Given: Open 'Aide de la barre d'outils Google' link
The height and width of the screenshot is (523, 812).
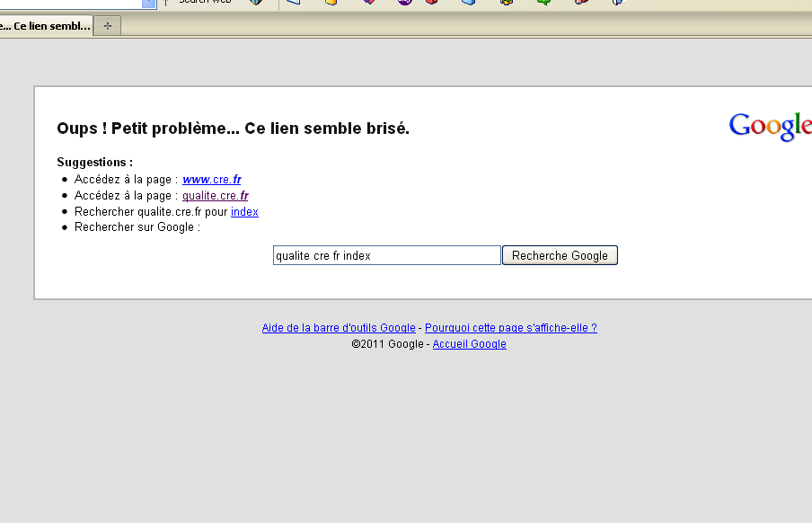Looking at the screenshot, I should 339,328.
